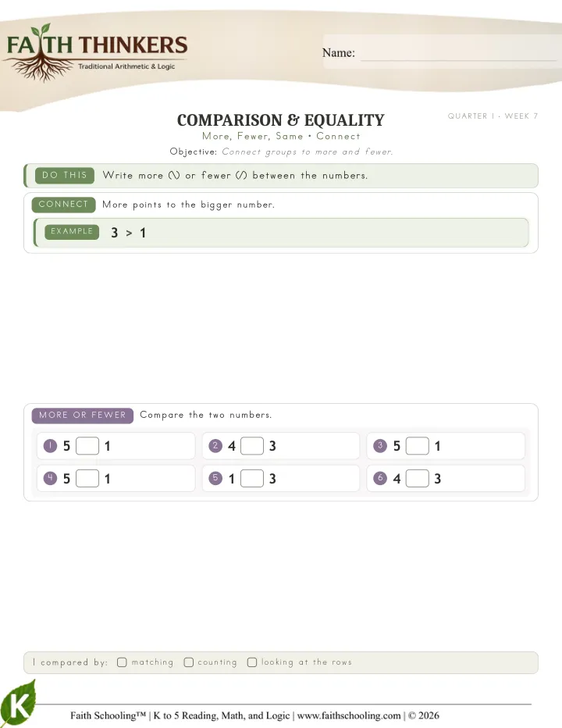Click the answer box in problem 1
Image resolution: width=562 pixels, height=728 pixels.
(x=87, y=446)
